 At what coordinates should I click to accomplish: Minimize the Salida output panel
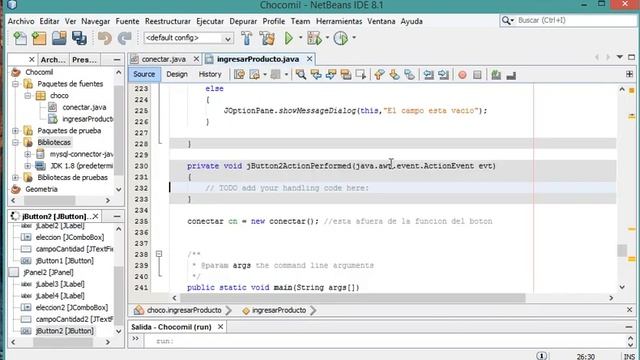click(629, 327)
